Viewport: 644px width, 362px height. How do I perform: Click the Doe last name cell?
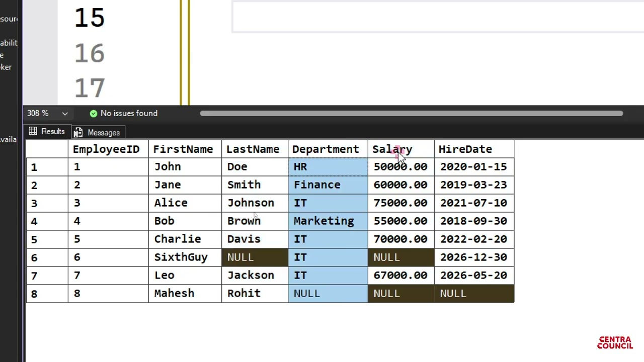coord(255,167)
